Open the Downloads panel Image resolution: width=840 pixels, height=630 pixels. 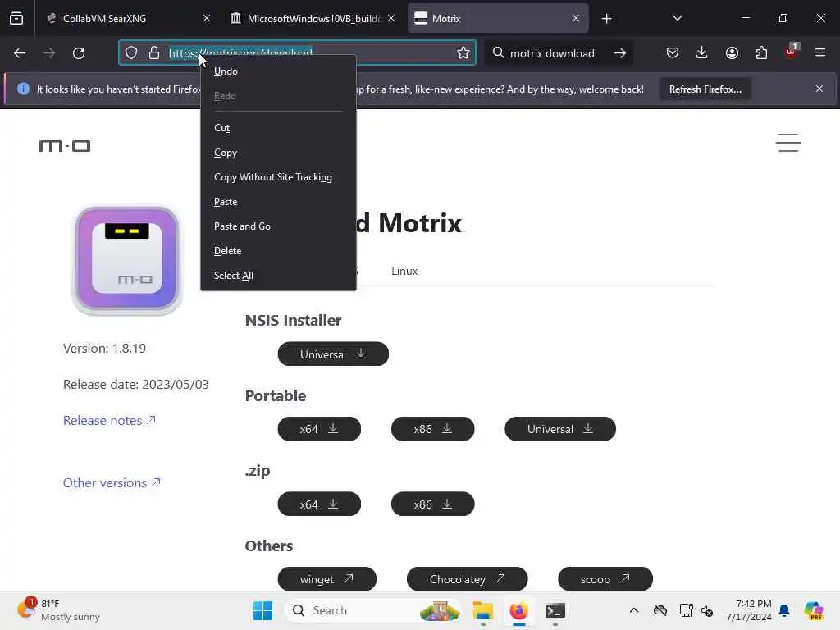click(x=702, y=52)
